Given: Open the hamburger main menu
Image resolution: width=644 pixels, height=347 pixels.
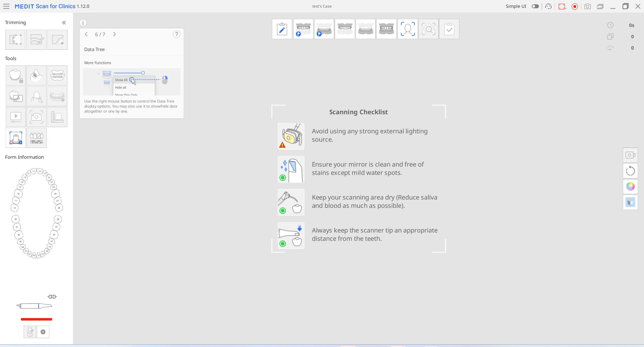Looking at the screenshot, I should point(6,6).
